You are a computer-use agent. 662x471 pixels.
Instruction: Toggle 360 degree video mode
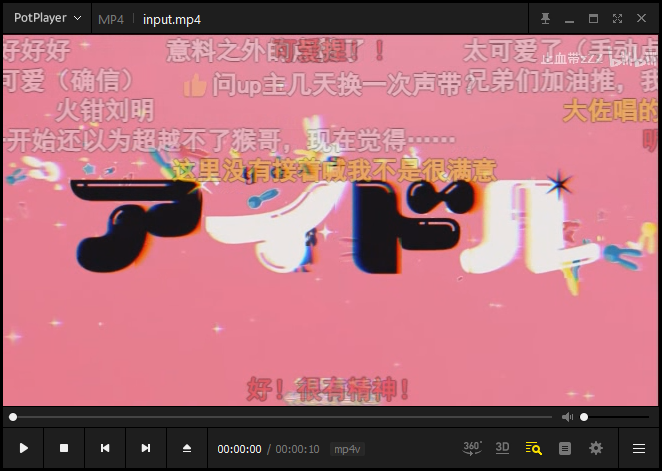pos(472,448)
